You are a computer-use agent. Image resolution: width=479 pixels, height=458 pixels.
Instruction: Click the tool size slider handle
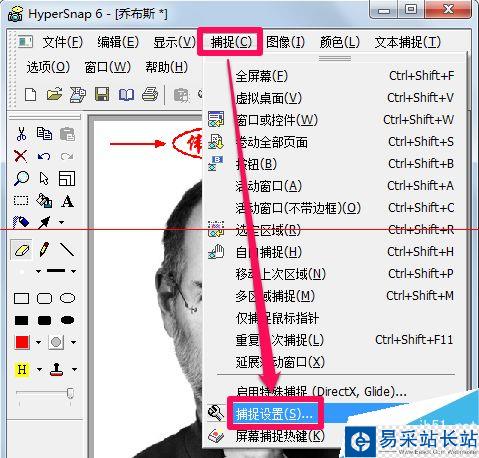click(70, 393)
